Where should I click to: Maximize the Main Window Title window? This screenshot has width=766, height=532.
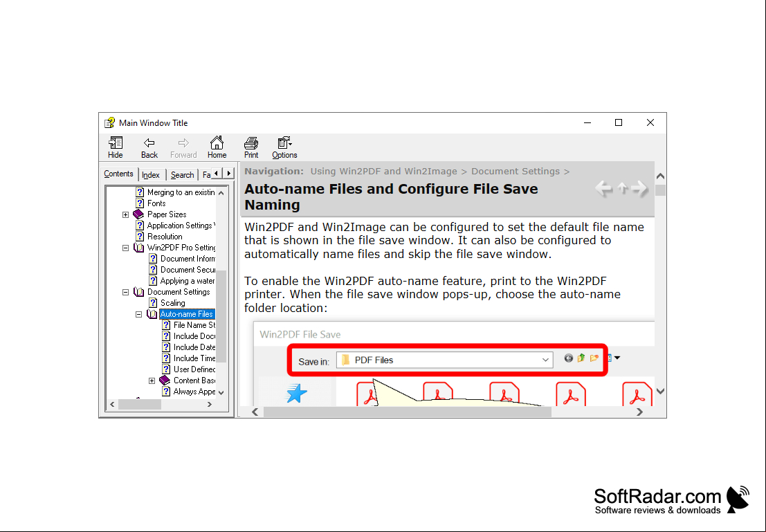pos(619,122)
